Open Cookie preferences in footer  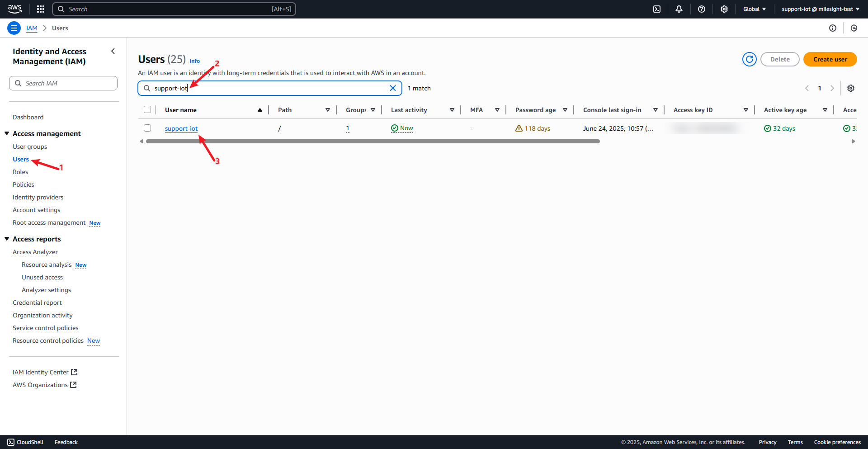pos(837,442)
